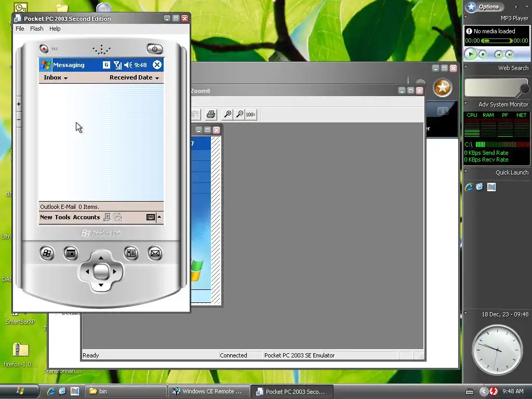
Task: Click the zoom in magnifier in toolbar
Action: [x=228, y=114]
